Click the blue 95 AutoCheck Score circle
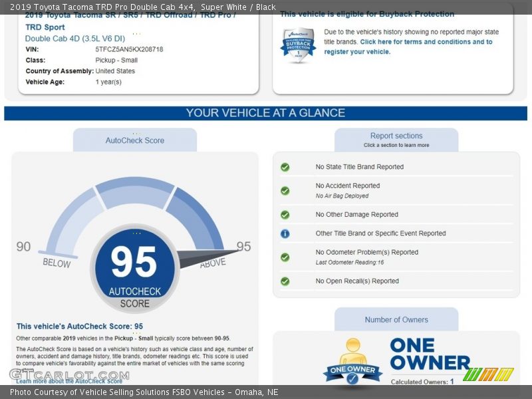 pyautogui.click(x=135, y=268)
